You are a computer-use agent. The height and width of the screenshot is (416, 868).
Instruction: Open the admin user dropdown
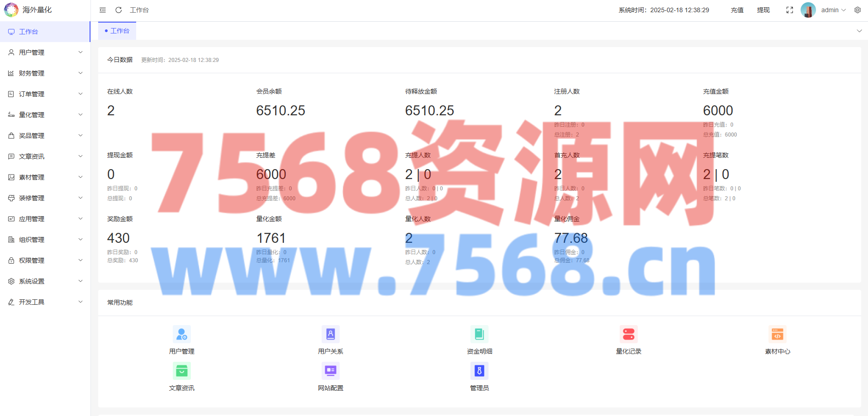[x=833, y=10]
